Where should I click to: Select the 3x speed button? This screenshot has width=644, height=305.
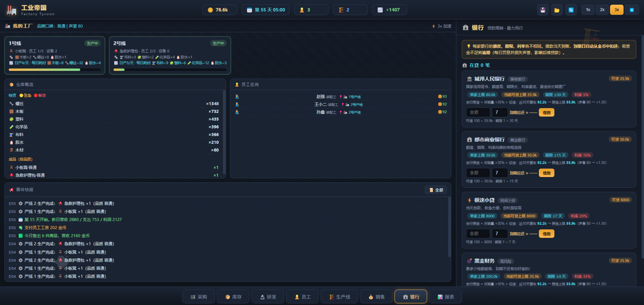pos(617,10)
